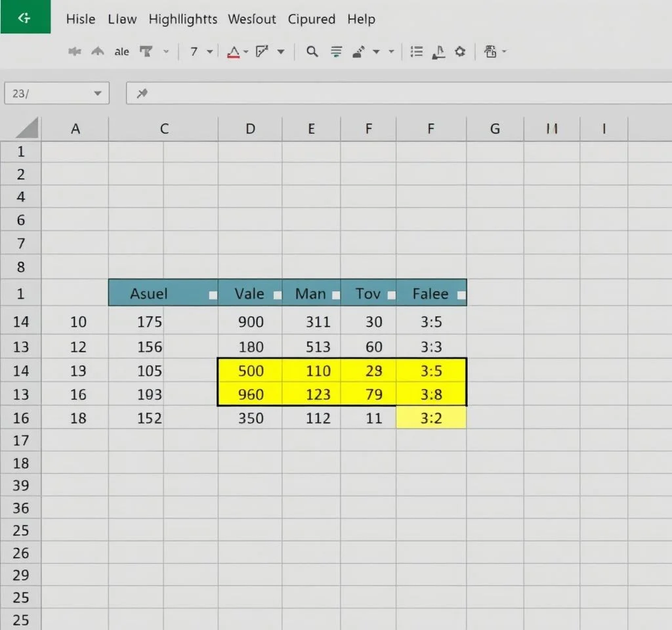This screenshot has height=630, width=672.
Task: Expand the cell name box dropdown
Action: (x=98, y=94)
